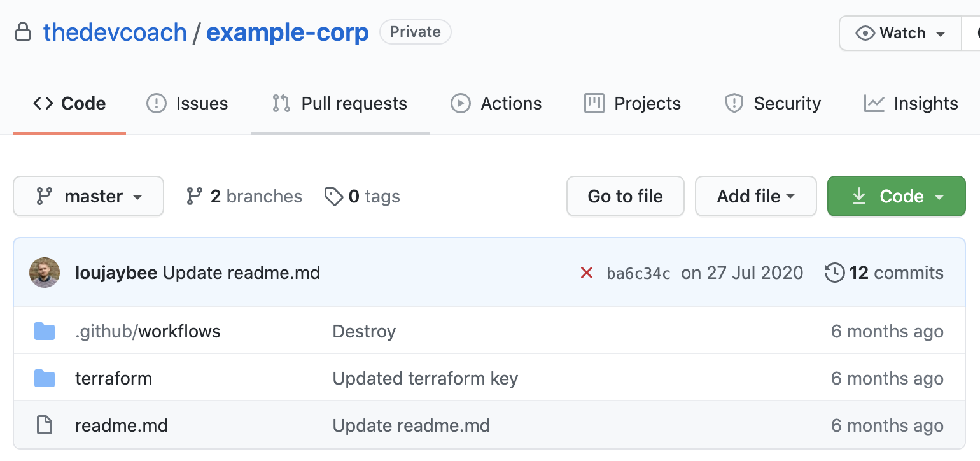This screenshot has height=461, width=980.
Task: Click the .github/workflows folder icon
Action: (45, 330)
